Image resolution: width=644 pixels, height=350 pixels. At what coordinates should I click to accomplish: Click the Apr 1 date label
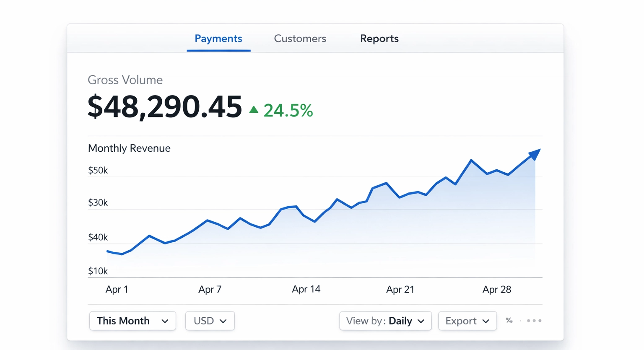pyautogui.click(x=117, y=289)
